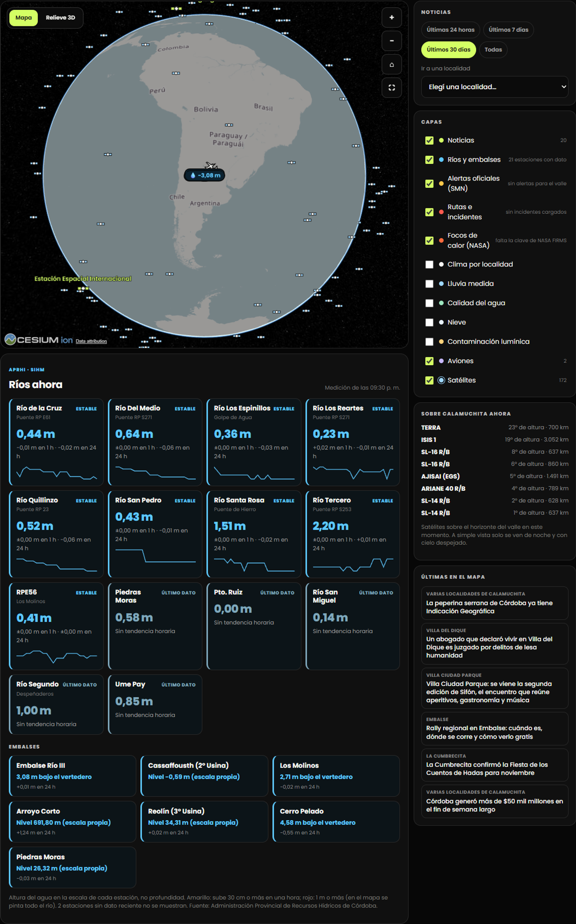Enable Contaminación lumínica layer
Image resolution: width=576 pixels, height=924 pixels.
(x=429, y=342)
